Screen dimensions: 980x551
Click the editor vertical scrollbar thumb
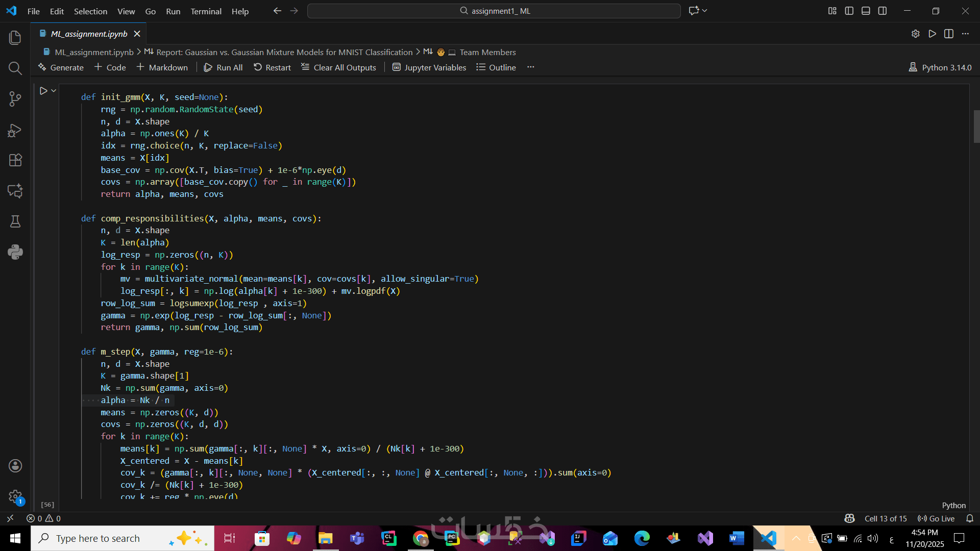click(976, 127)
